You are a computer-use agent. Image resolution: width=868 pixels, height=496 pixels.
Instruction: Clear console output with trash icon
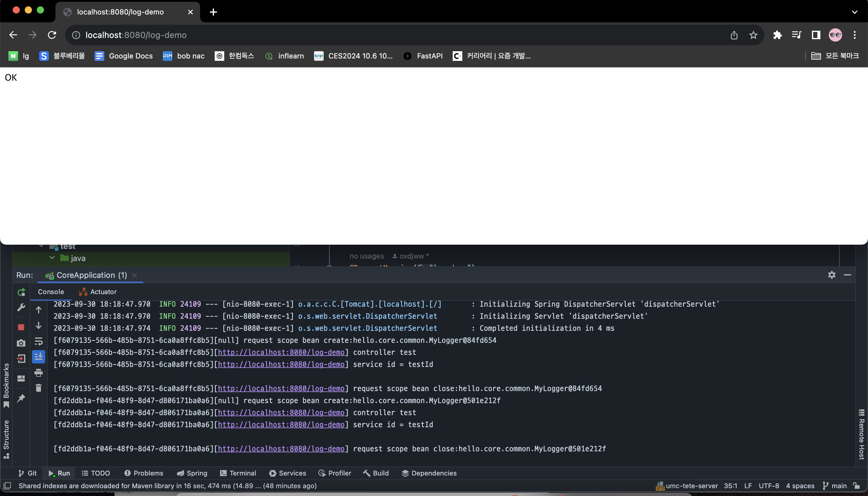[39, 388]
